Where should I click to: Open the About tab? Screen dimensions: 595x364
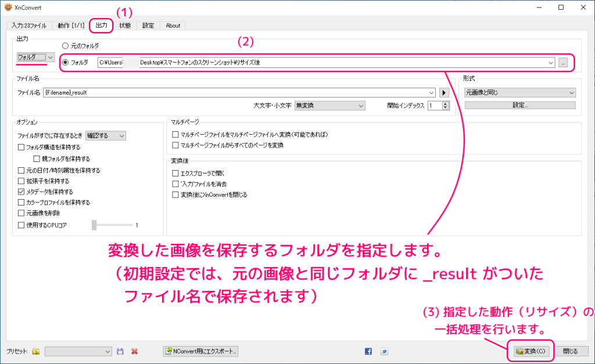[173, 26]
